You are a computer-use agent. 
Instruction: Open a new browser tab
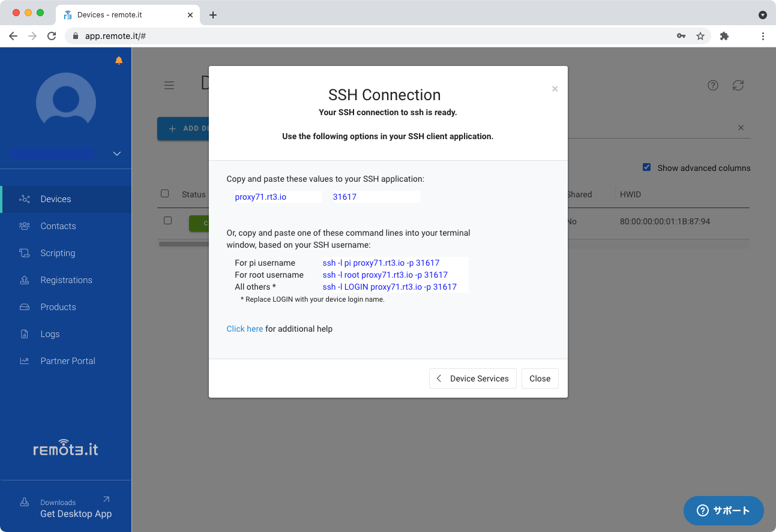coord(213,15)
